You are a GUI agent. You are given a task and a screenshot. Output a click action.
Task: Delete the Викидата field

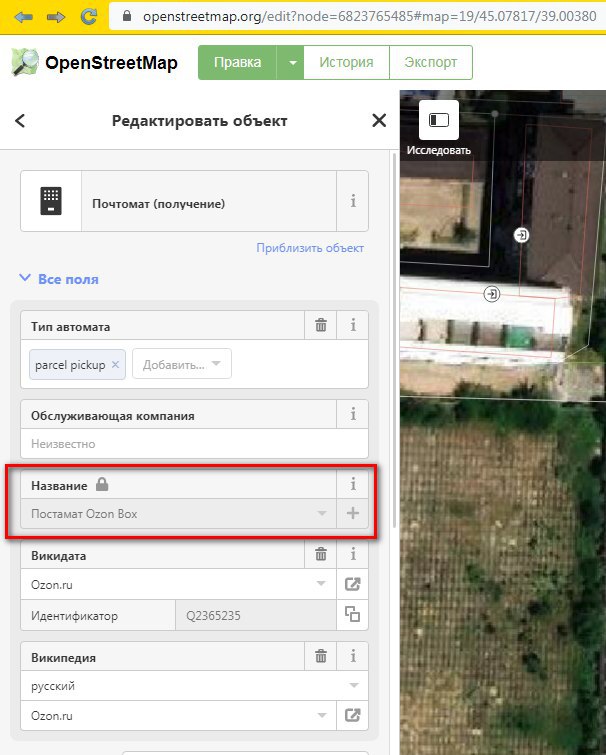[321, 554]
